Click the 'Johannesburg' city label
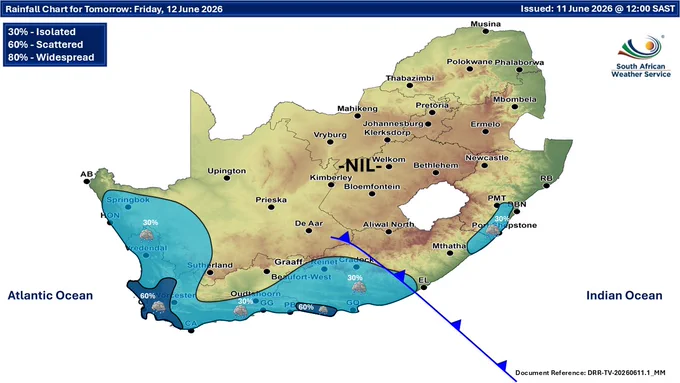This screenshot has height=383, width=680. pos(393,124)
